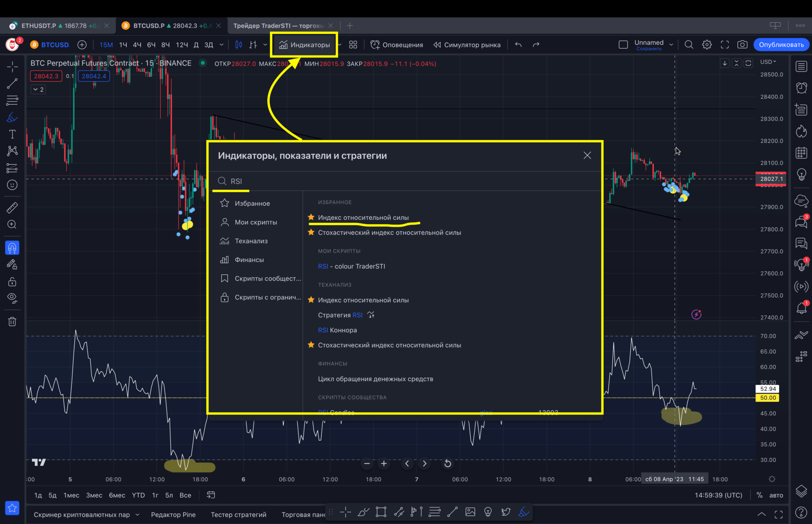Open the alerts alarm clock icon
The width and height of the screenshot is (812, 524).
[801, 88]
